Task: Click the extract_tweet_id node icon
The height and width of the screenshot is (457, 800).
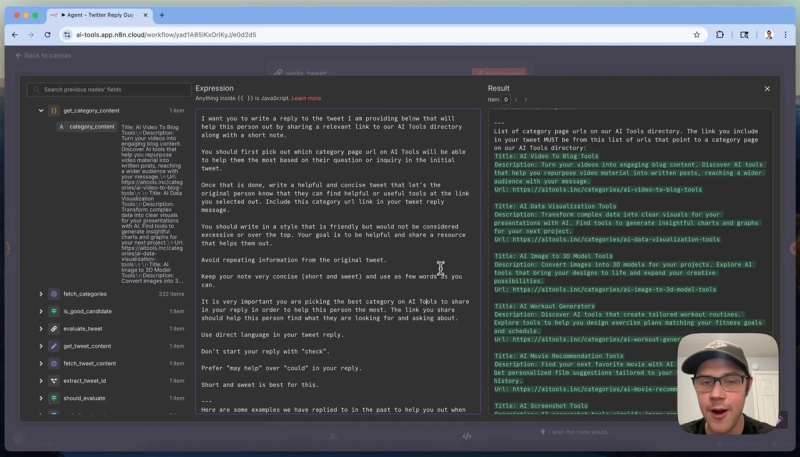Action: [x=54, y=380]
